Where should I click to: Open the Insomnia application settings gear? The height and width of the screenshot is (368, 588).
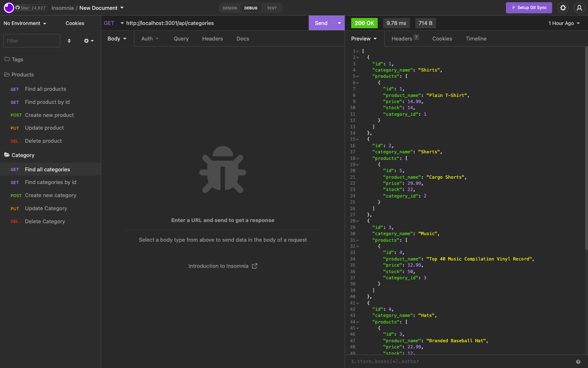click(563, 8)
